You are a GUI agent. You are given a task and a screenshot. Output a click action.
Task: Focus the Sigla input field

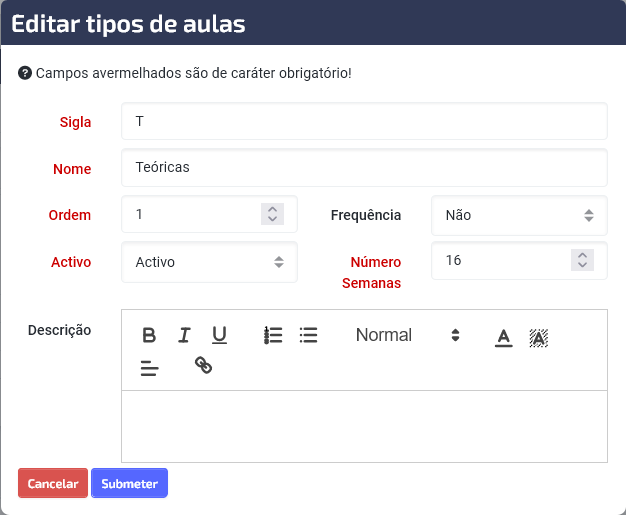pyautogui.click(x=364, y=121)
